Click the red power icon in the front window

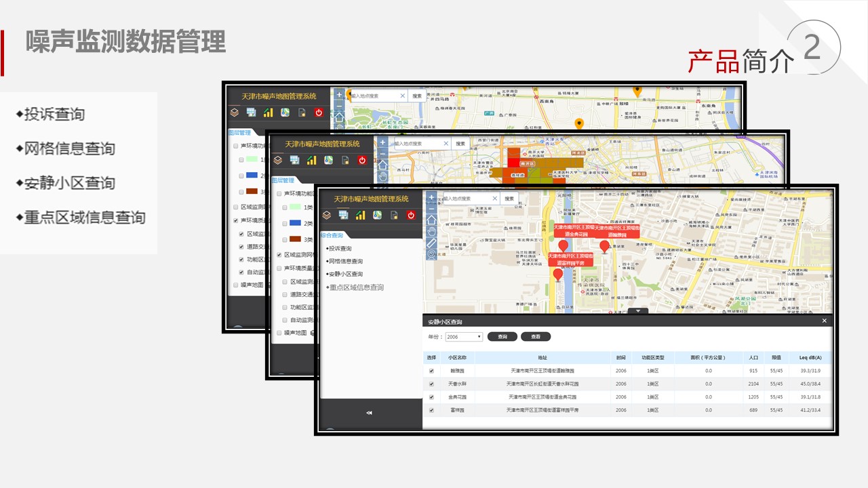click(x=410, y=216)
